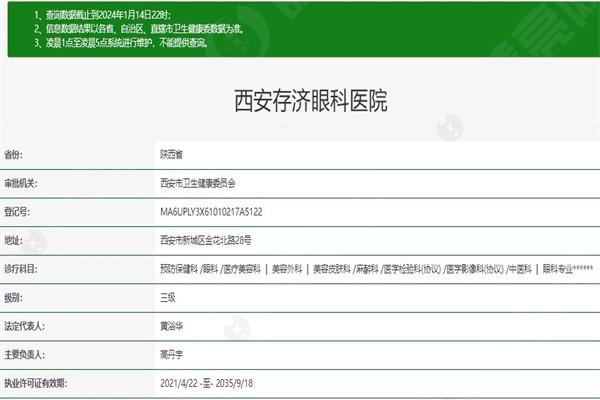Image resolution: width=600 pixels, height=400 pixels.
Task: Select the hospital title 西安存济眼科医院
Action: coord(311,101)
